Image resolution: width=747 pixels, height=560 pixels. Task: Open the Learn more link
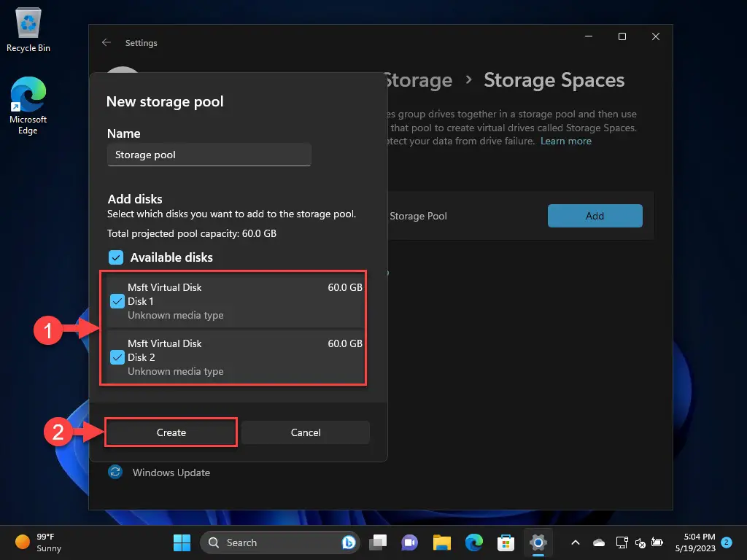click(565, 141)
